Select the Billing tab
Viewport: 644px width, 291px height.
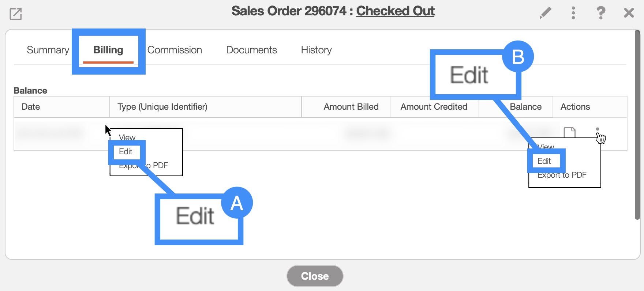(108, 50)
